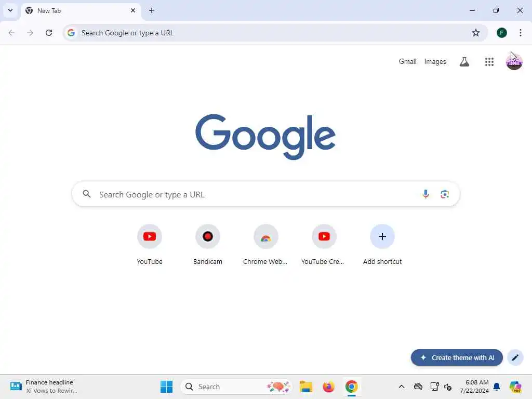Click the taskbar Search box
532x399 pixels.
click(236, 387)
